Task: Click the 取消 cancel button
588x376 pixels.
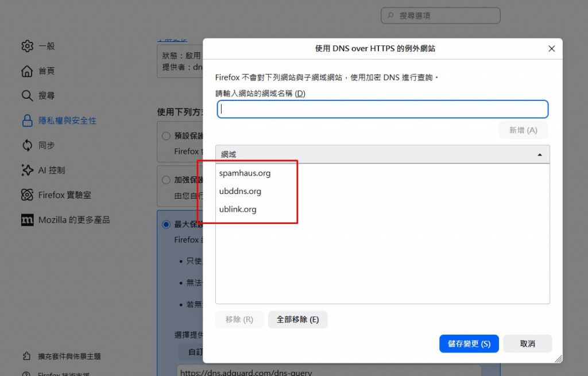Action: coord(527,344)
